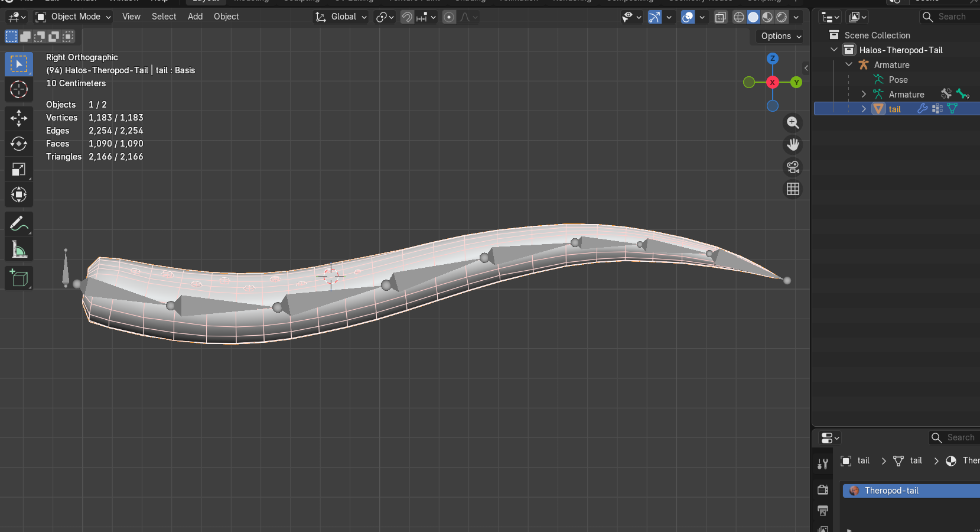The width and height of the screenshot is (980, 532).
Task: Toggle viewport gizmos display
Action: point(655,17)
